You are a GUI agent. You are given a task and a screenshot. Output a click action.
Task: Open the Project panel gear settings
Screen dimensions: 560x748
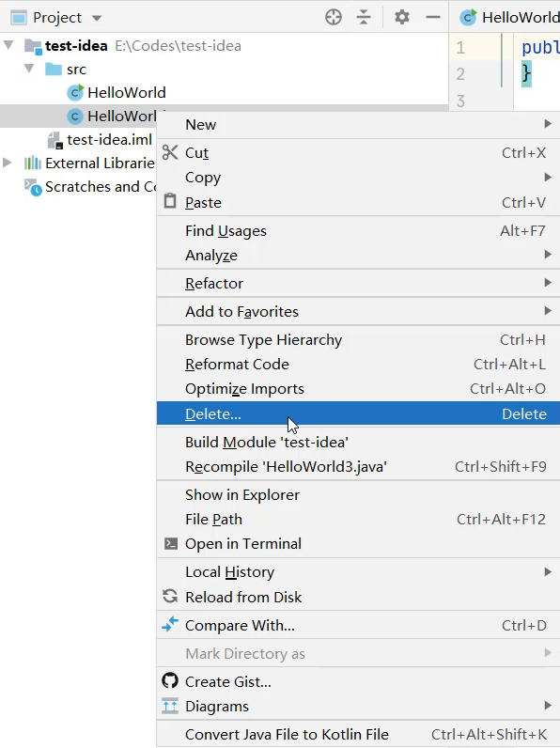401,18
